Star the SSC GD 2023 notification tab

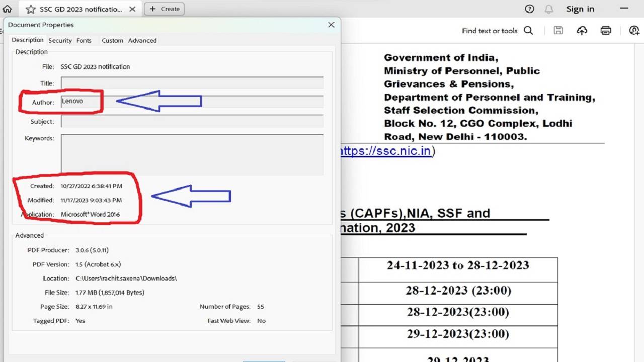tap(31, 9)
